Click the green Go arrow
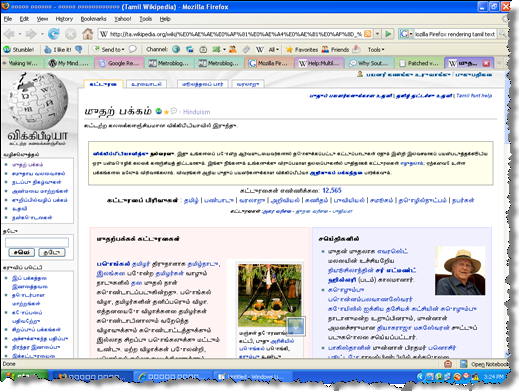Screen dimensions: 519x391 pyautogui.click(x=388, y=34)
